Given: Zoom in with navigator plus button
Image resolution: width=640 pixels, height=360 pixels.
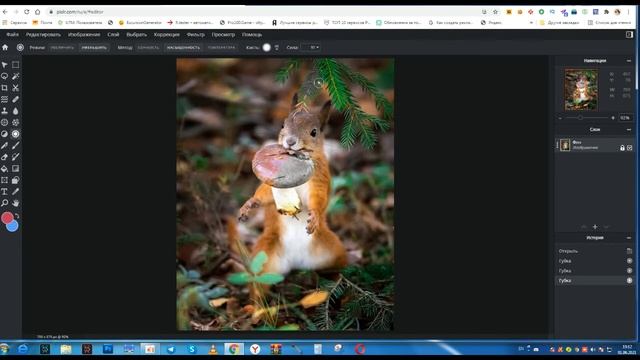Looking at the screenshot, I should tap(613, 118).
